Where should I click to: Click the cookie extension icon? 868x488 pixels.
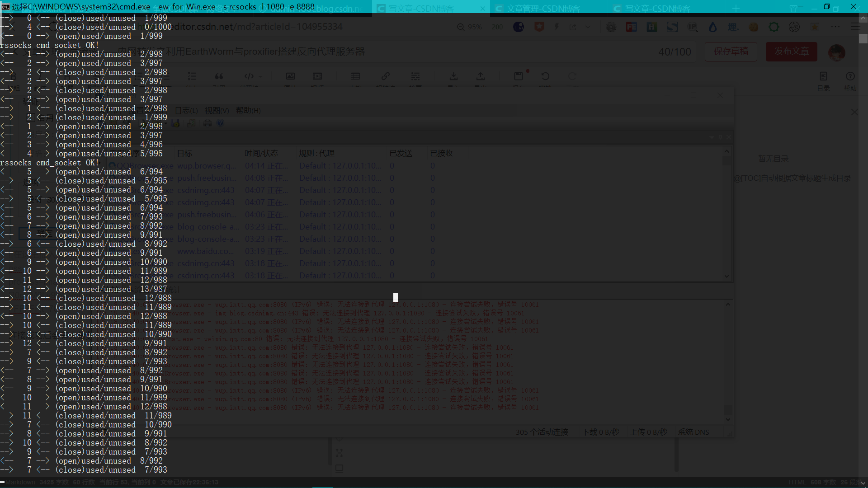[x=754, y=27]
